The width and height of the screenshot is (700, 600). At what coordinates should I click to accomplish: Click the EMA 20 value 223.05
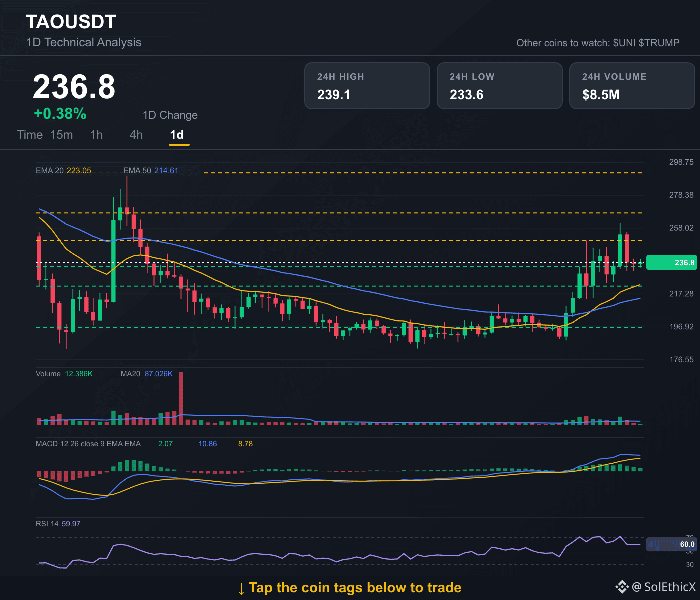click(79, 170)
